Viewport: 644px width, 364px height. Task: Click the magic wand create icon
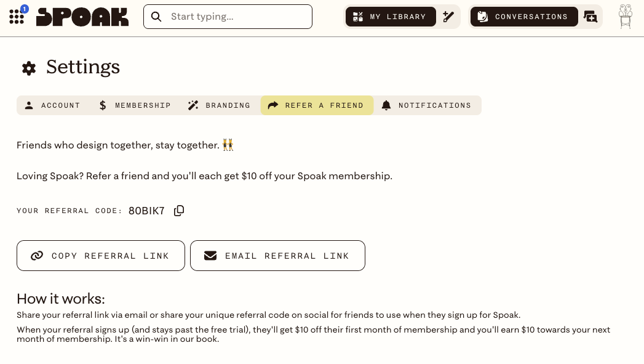pyautogui.click(x=448, y=17)
